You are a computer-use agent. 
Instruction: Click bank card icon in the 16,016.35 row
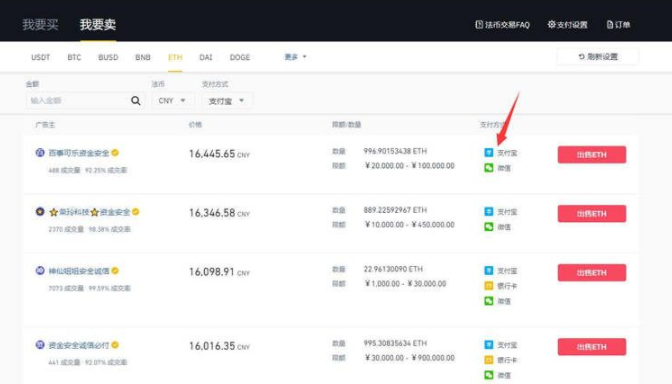pos(489,360)
